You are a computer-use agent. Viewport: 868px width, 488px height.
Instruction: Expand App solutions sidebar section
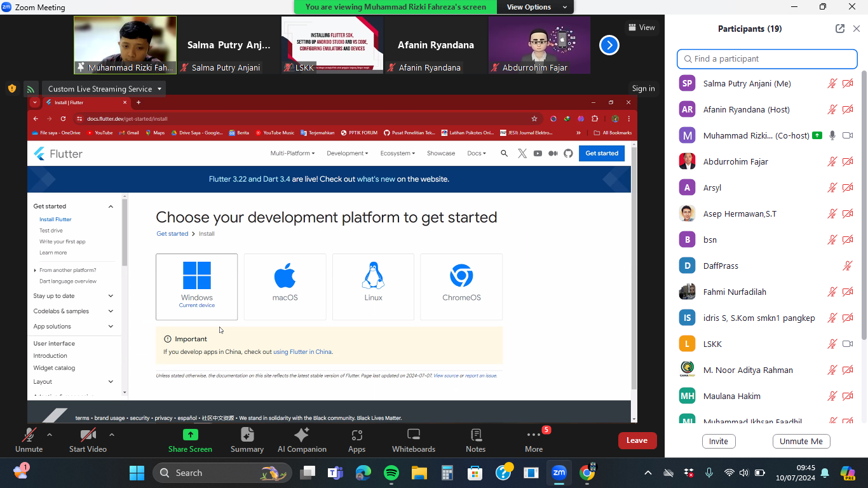click(x=111, y=327)
